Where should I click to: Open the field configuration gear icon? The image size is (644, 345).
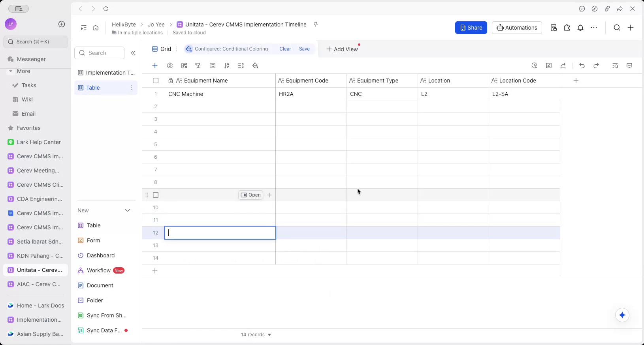170,66
